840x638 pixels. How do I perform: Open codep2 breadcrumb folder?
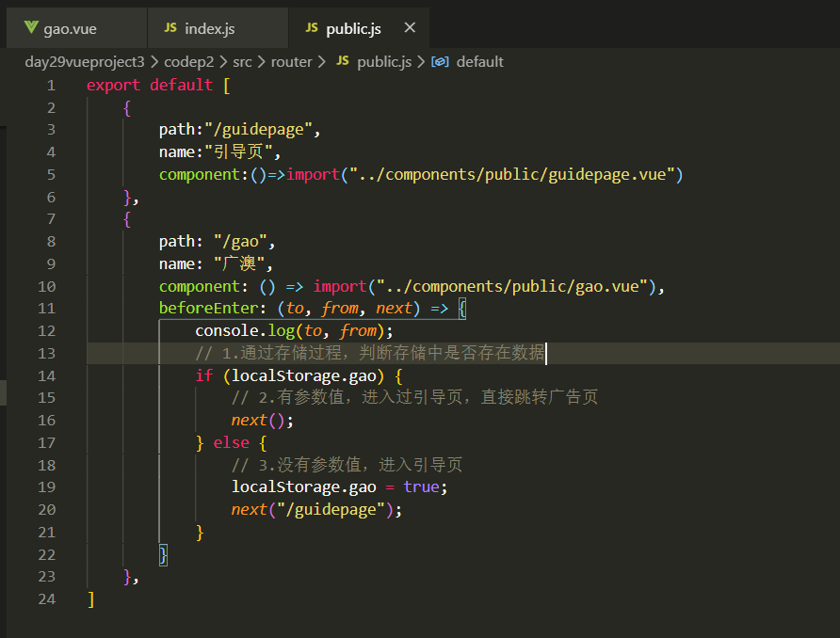[x=188, y=62]
